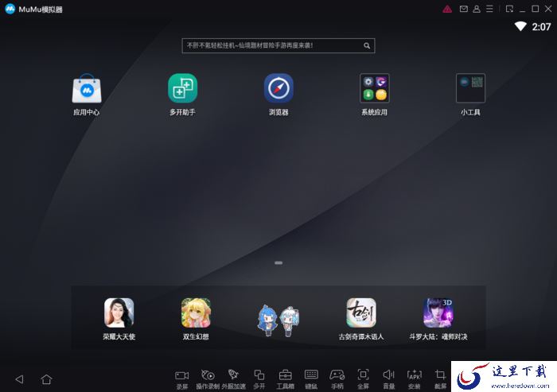Open the 多开 multi-instance tool
The image size is (557, 392).
(259, 378)
